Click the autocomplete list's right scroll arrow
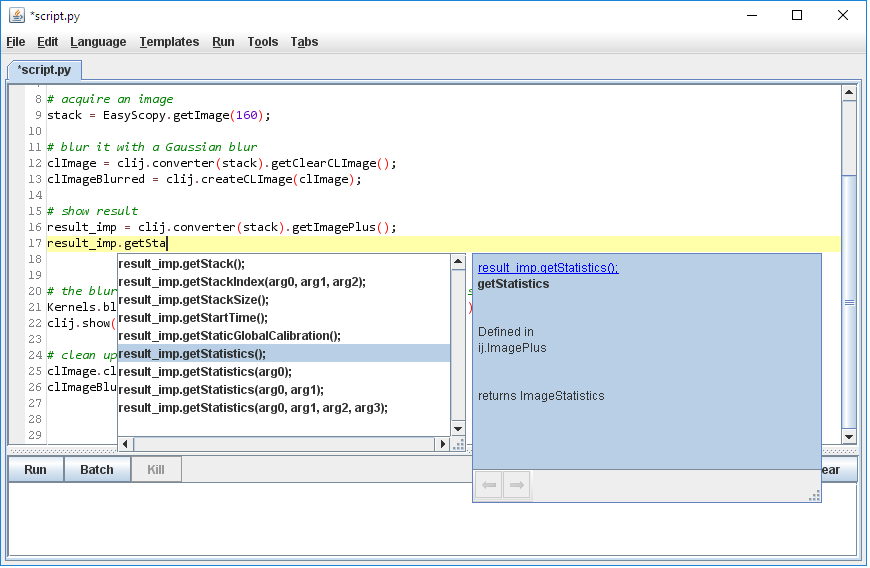This screenshot has height=568, width=870. coord(442,444)
